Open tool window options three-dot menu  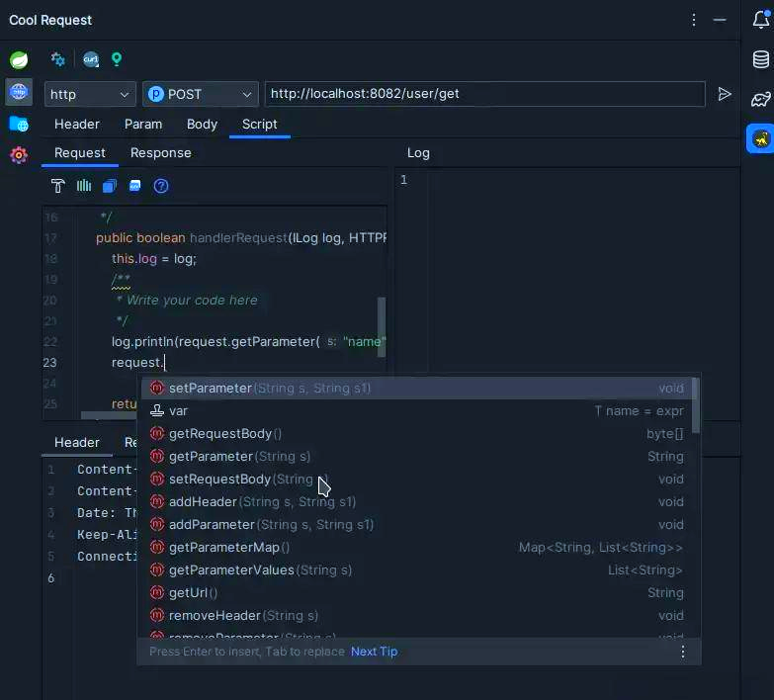pos(694,20)
